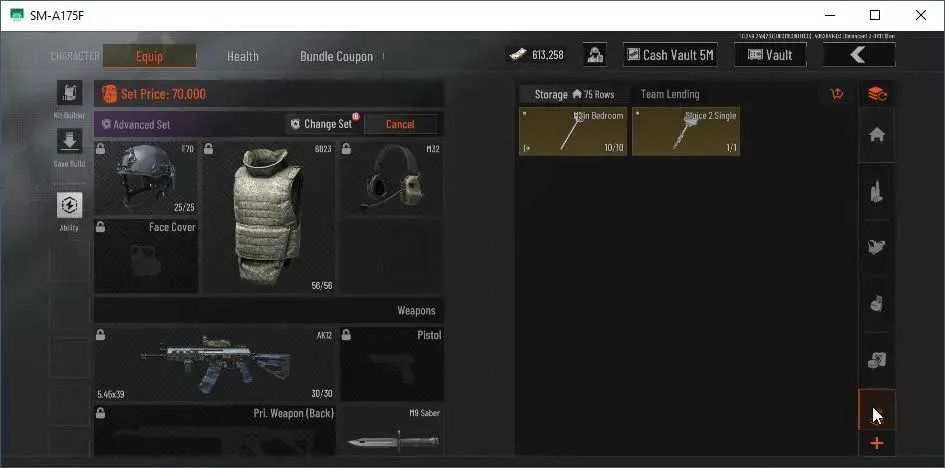Click the Cancel button
Viewport: 945px width, 468px height.
pos(400,124)
